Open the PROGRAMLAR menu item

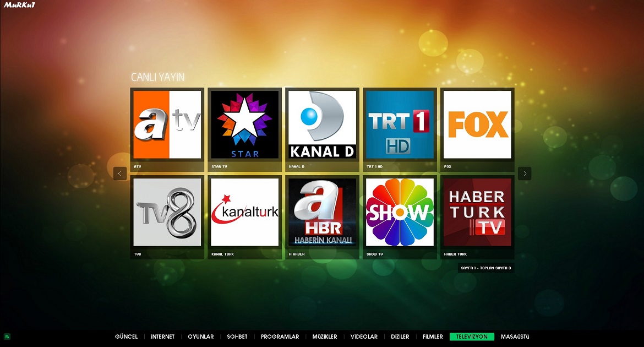(280, 337)
